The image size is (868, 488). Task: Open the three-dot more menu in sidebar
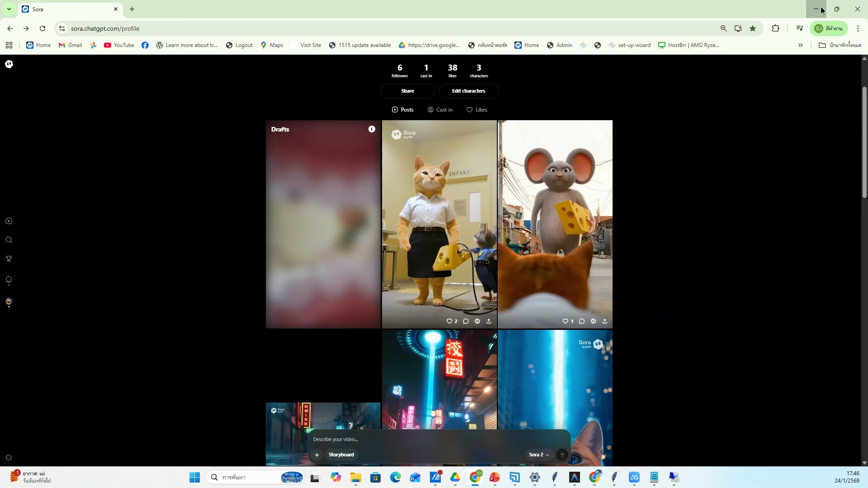[9, 457]
